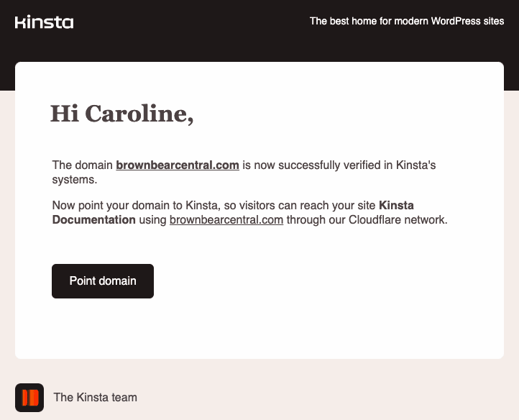Click the empty beige footer area right of the signature
This screenshot has width=519, height=420.
pyautogui.click(x=323, y=397)
